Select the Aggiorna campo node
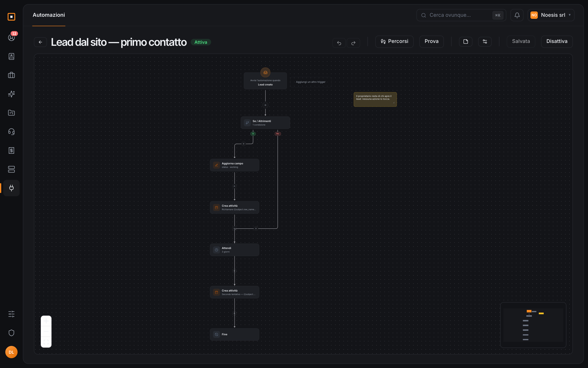588x368 pixels. (x=234, y=165)
